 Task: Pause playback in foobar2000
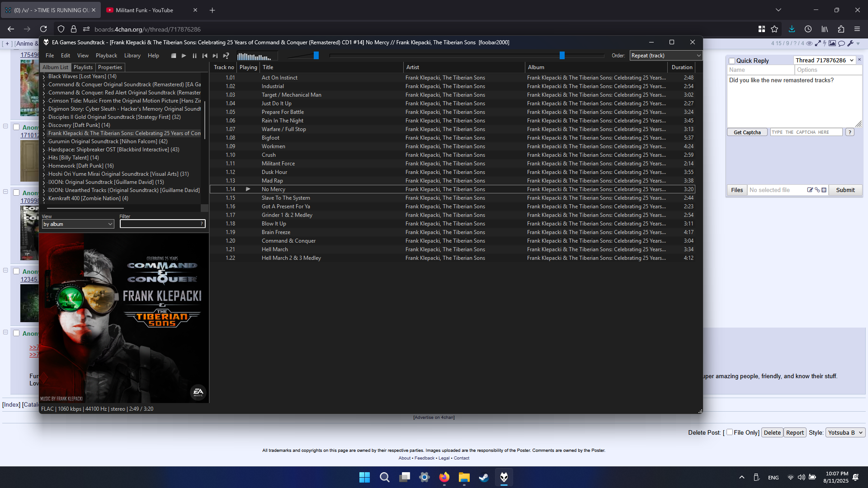pos(194,56)
